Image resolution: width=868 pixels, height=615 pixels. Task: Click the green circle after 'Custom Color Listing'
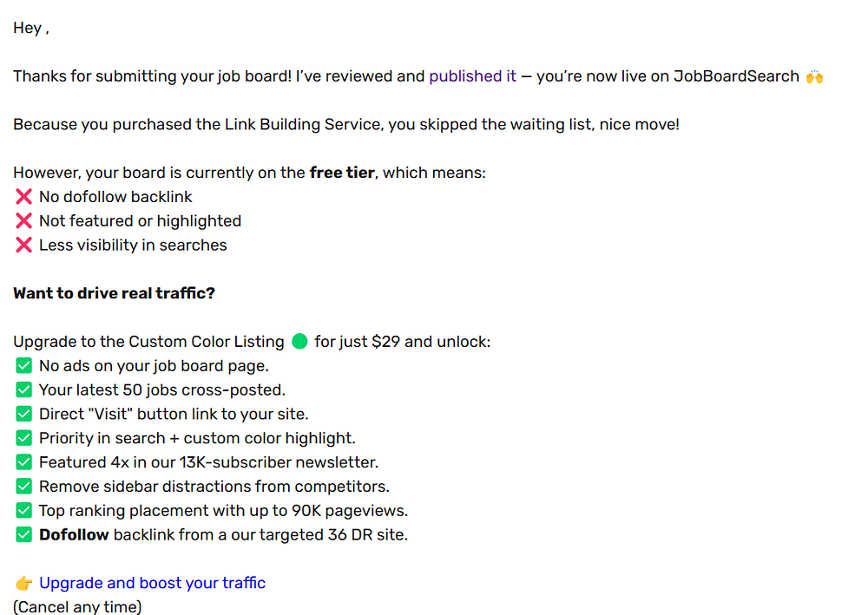click(x=299, y=342)
